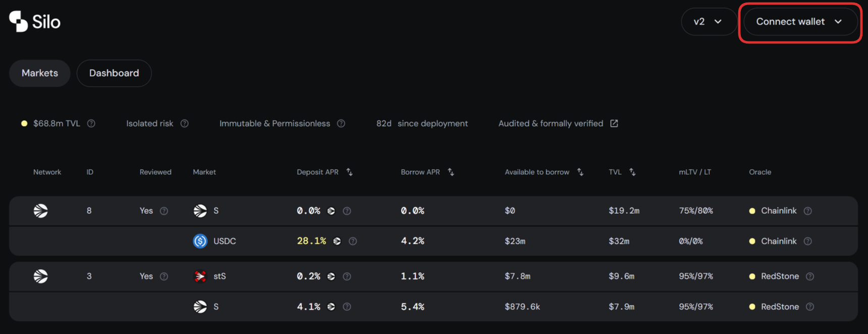Click the Deposit APR column header
This screenshot has width=868, height=334.
pos(317,172)
